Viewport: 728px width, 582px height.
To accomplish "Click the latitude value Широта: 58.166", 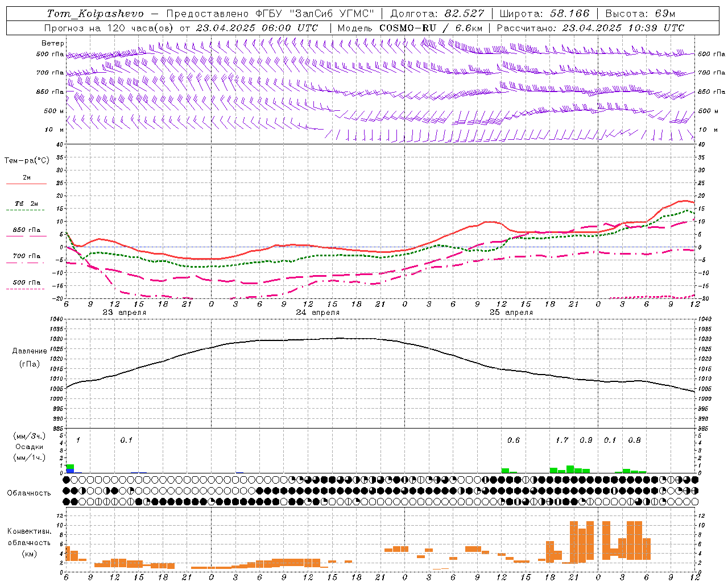I will pyautogui.click(x=545, y=14).
